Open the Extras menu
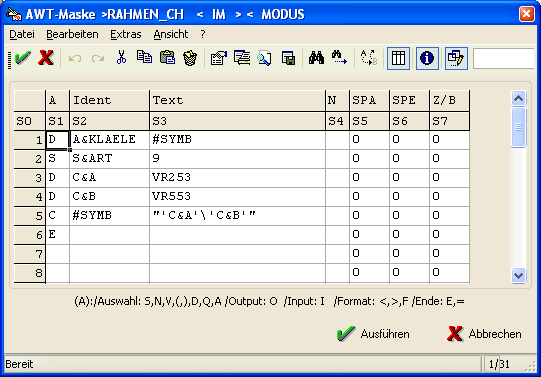The width and height of the screenshot is (541, 377). (126, 34)
